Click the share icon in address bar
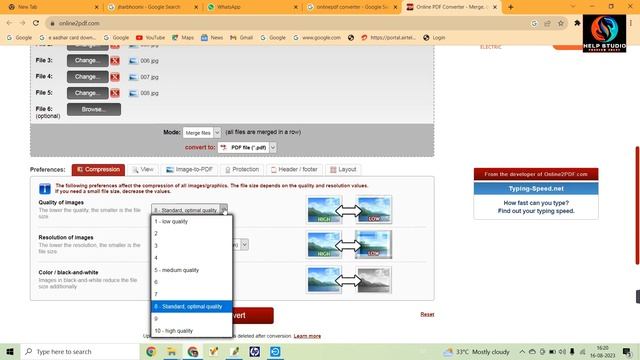This screenshot has height=360, width=640. [547, 23]
